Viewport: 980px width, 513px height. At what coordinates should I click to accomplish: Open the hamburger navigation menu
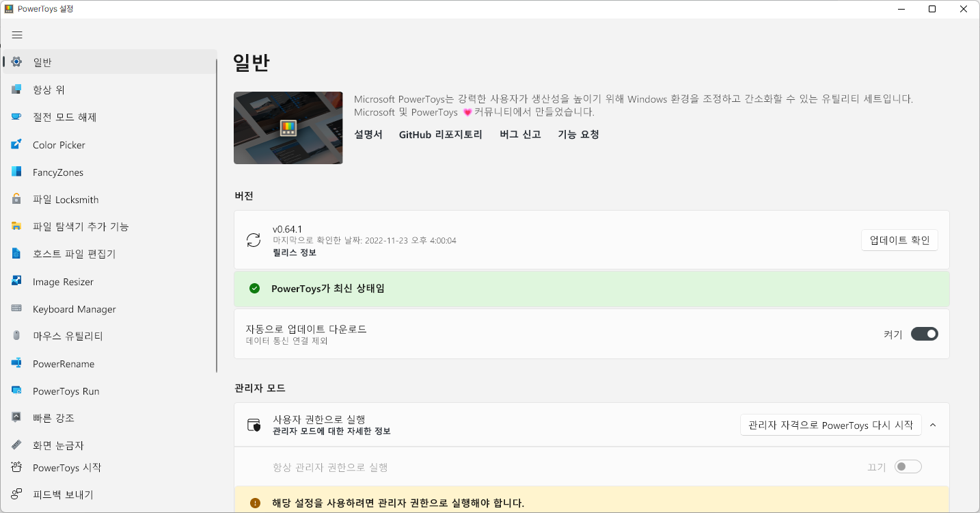click(17, 35)
